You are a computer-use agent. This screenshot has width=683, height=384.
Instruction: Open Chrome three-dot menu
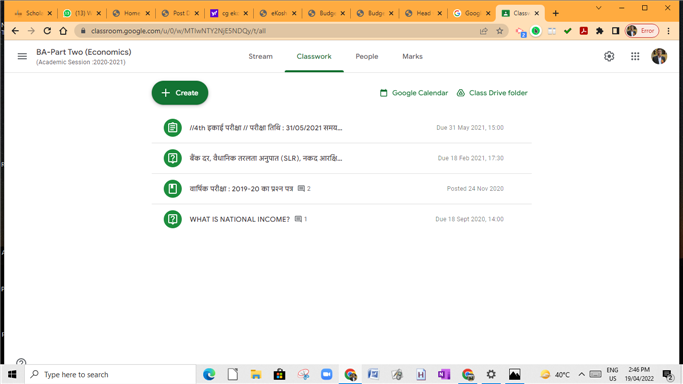click(669, 31)
